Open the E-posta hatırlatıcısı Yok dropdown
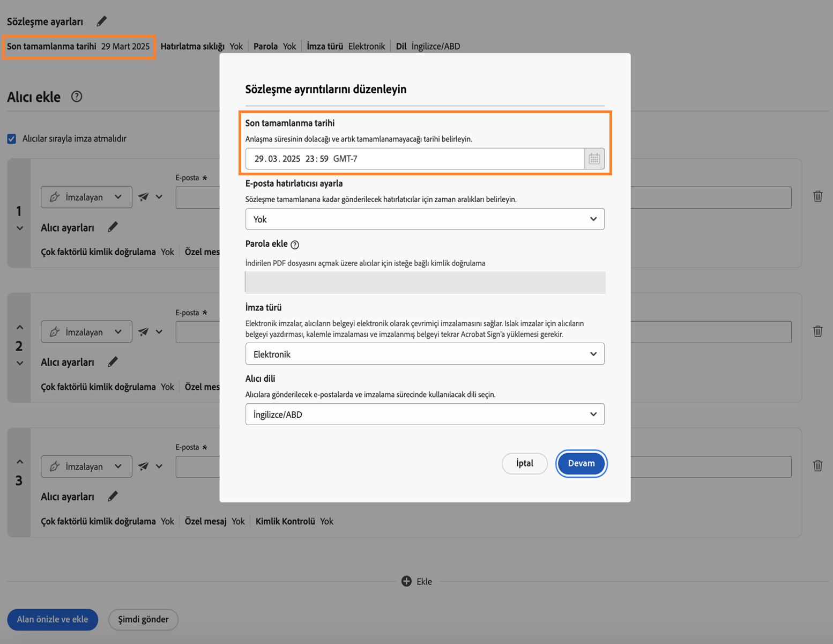This screenshot has height=644, width=833. pos(425,219)
